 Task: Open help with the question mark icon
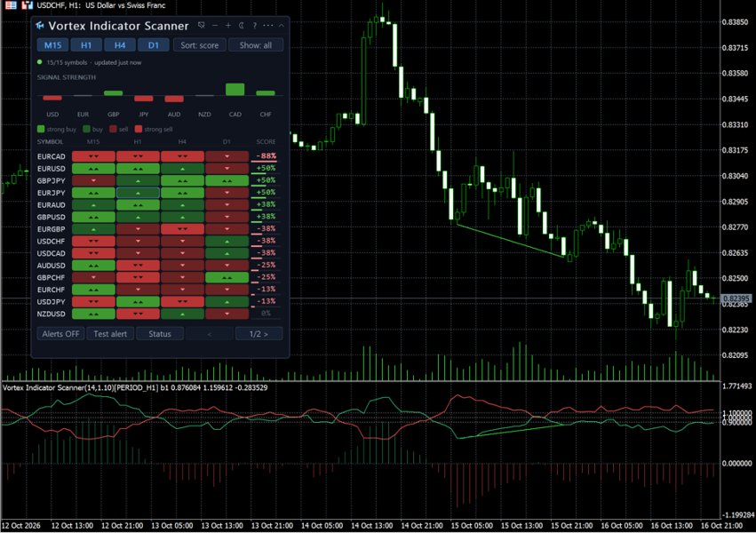pos(255,26)
